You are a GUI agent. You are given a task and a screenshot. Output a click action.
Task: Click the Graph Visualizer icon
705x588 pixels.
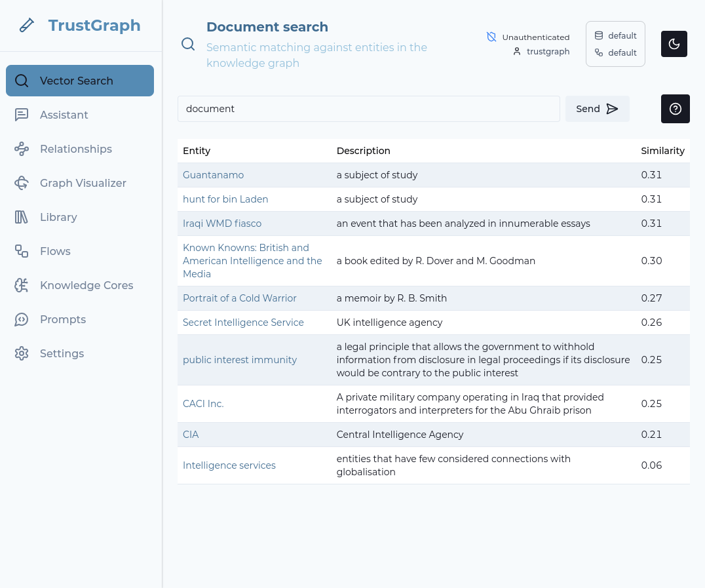pyautogui.click(x=22, y=183)
